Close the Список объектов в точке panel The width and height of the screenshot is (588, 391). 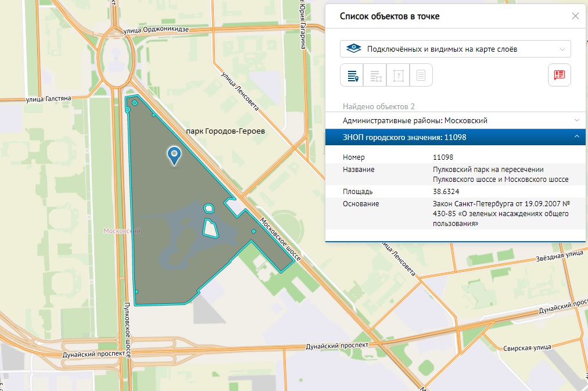(575, 16)
